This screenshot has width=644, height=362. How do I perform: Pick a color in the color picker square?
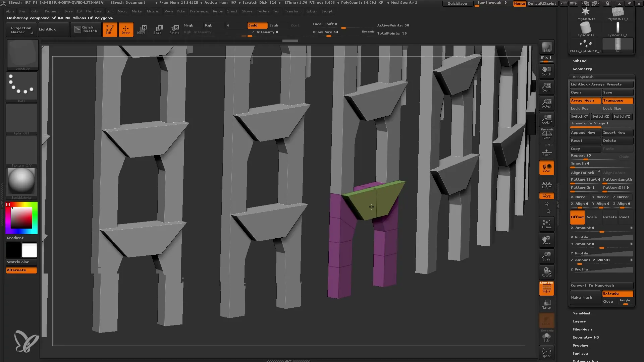click(21, 218)
